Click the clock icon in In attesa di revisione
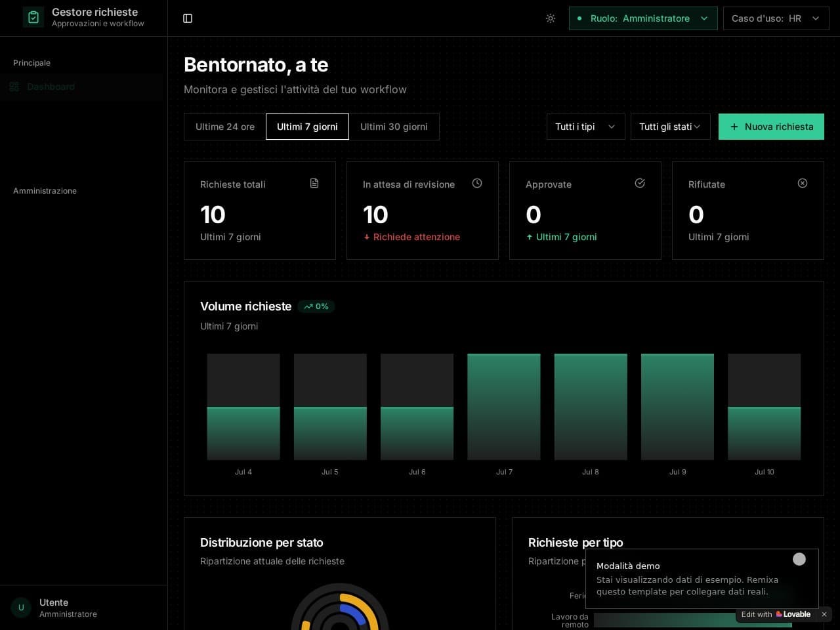This screenshot has height=630, width=840. point(477,183)
